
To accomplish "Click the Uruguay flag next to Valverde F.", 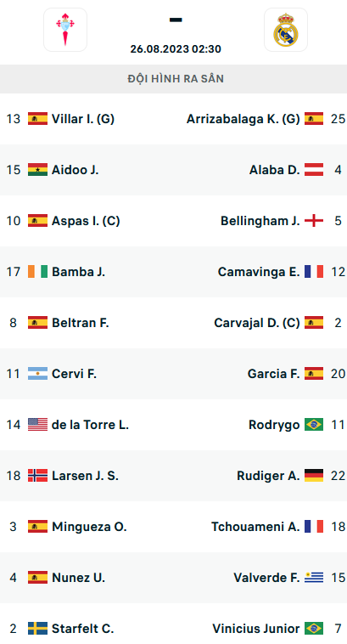I will click(x=314, y=577).
